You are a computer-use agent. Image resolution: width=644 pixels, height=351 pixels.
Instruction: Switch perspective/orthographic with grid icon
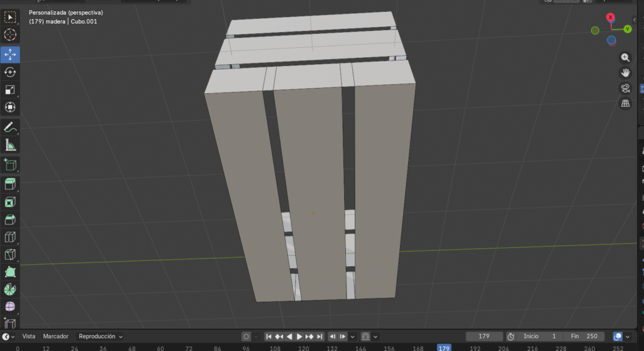point(625,104)
